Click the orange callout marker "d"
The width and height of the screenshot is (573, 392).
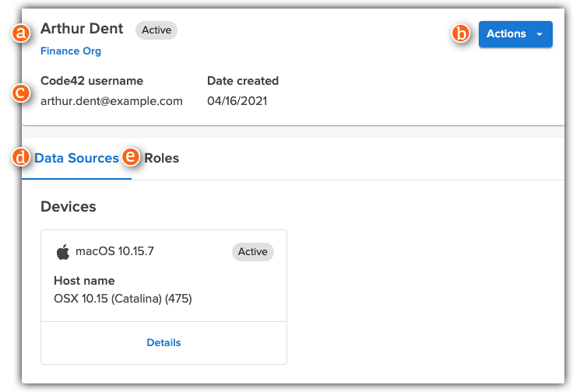(x=21, y=157)
